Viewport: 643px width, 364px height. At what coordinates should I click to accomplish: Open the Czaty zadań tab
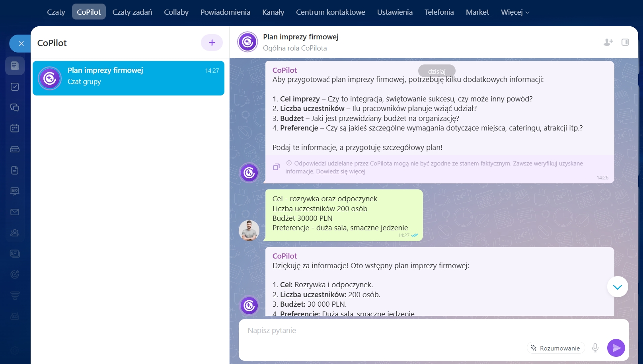[132, 12]
